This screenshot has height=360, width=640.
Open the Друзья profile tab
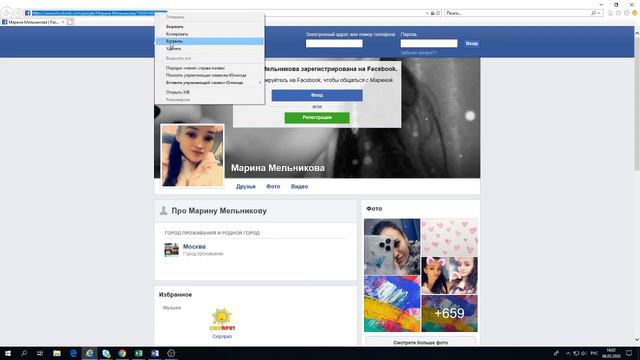pos(246,187)
